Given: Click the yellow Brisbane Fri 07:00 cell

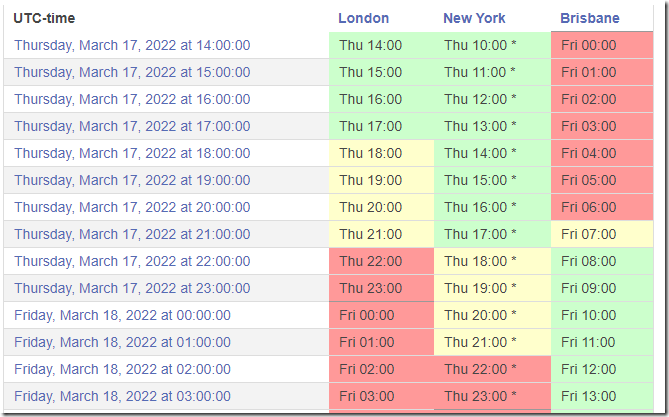Looking at the screenshot, I should (602, 234).
